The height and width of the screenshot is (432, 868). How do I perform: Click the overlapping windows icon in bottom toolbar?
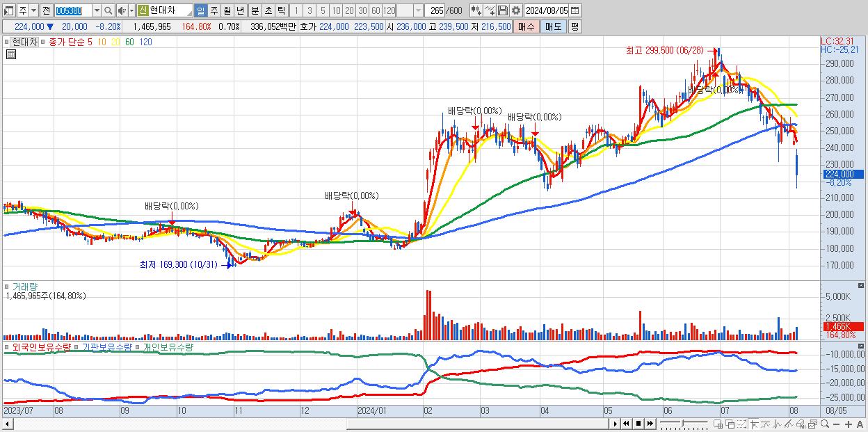click(730, 424)
